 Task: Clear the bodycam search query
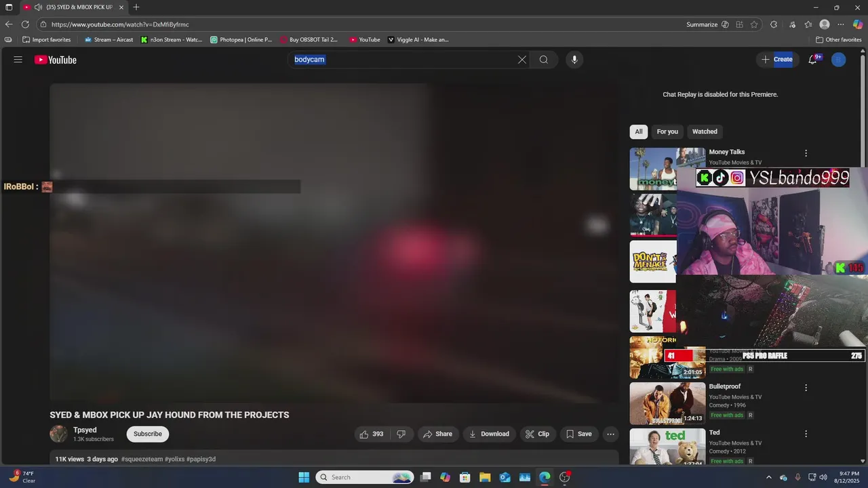(522, 60)
